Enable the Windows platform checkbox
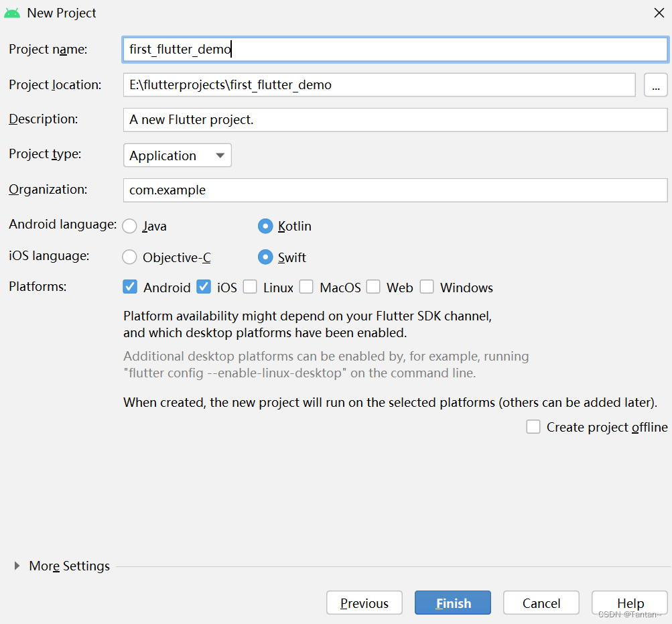 [x=426, y=287]
